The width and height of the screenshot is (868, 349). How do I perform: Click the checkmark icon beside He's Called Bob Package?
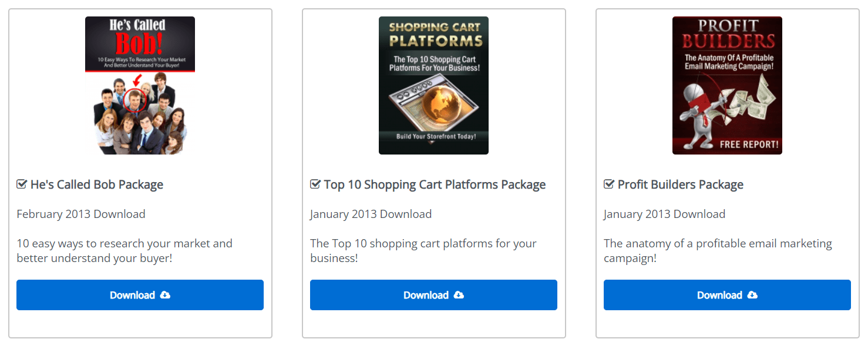(22, 184)
